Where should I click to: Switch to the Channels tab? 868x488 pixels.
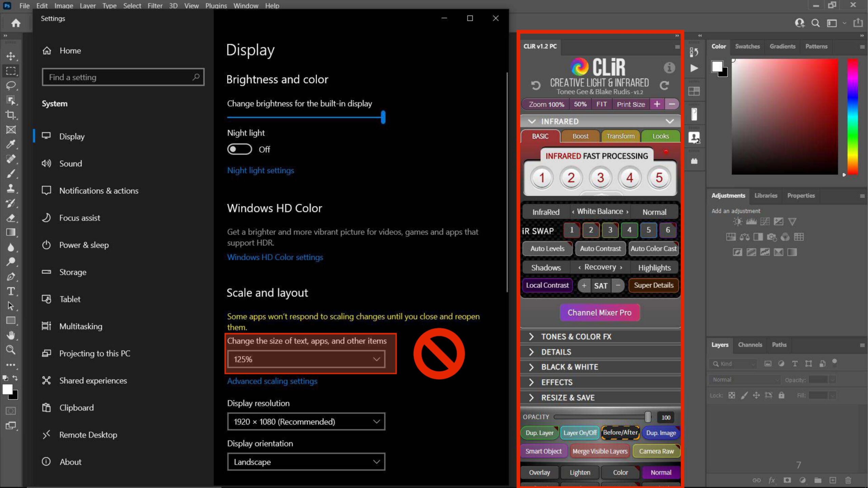pos(750,345)
